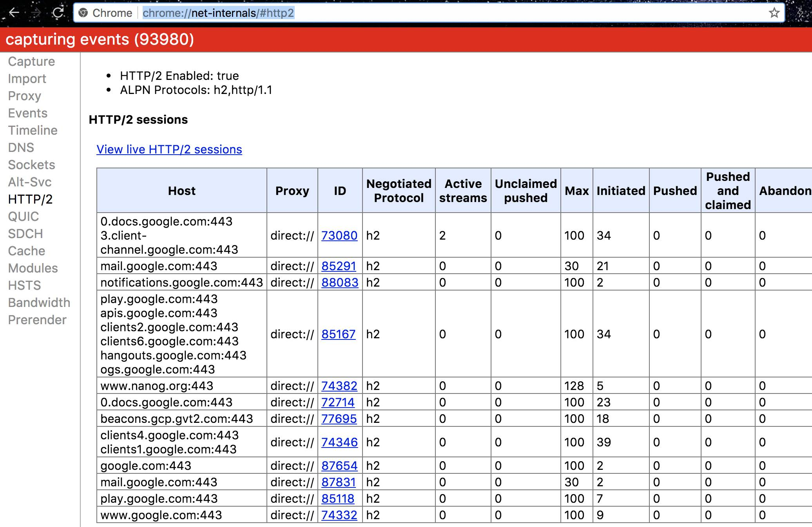Click the browser forward arrow
This screenshot has height=527, width=812.
(36, 13)
